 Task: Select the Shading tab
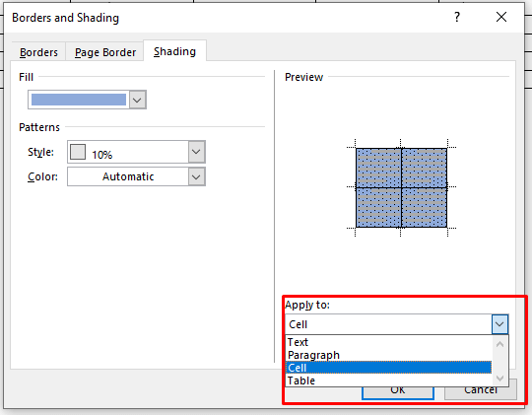(x=174, y=51)
